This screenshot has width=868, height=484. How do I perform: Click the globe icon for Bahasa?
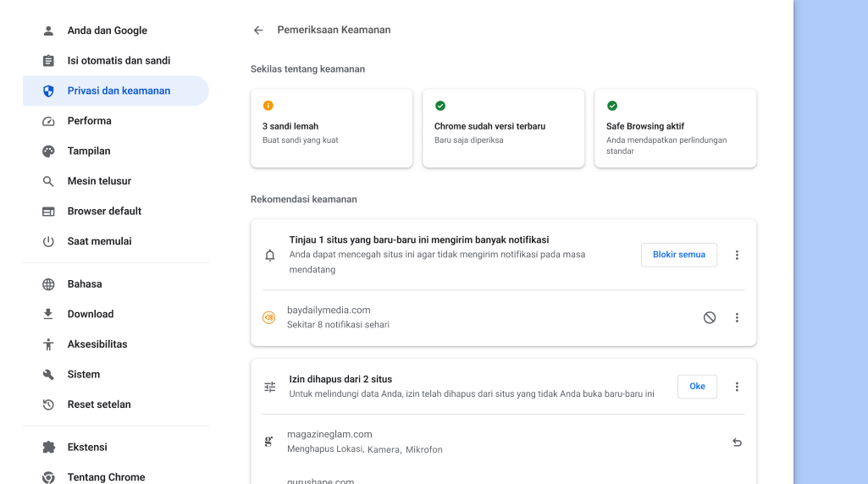tap(48, 284)
